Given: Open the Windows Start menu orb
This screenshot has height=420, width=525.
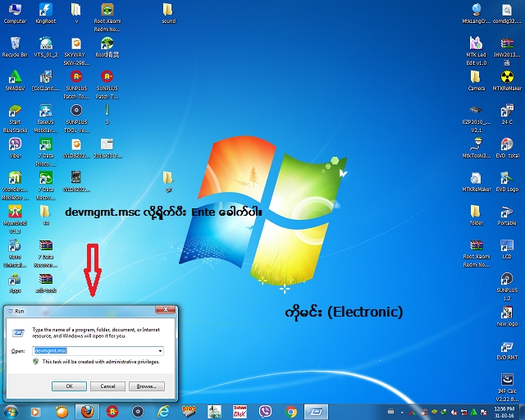Looking at the screenshot, I should pyautogui.click(x=11, y=411).
